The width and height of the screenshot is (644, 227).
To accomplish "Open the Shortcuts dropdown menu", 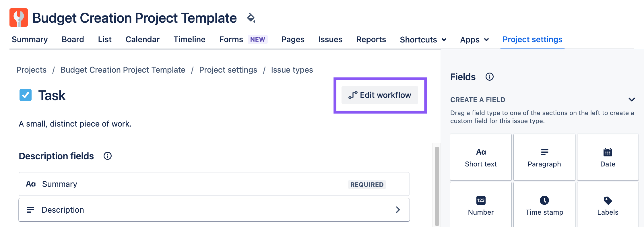I will click(x=423, y=40).
